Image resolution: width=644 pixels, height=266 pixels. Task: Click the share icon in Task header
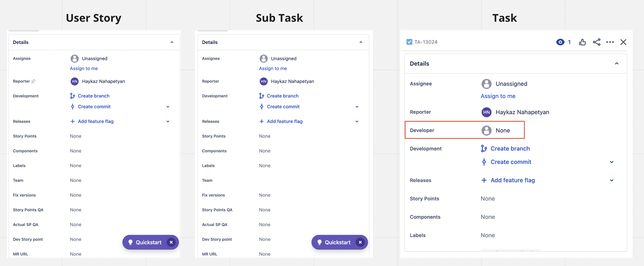point(597,42)
